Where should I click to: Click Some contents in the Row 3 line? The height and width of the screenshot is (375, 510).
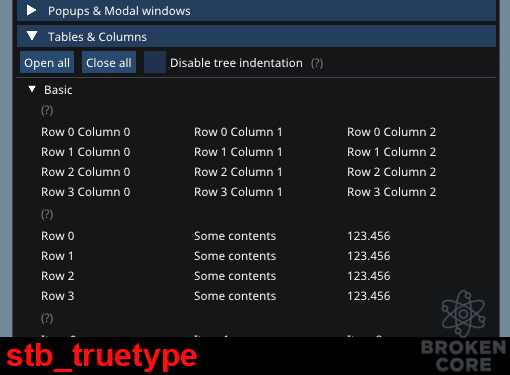point(235,296)
